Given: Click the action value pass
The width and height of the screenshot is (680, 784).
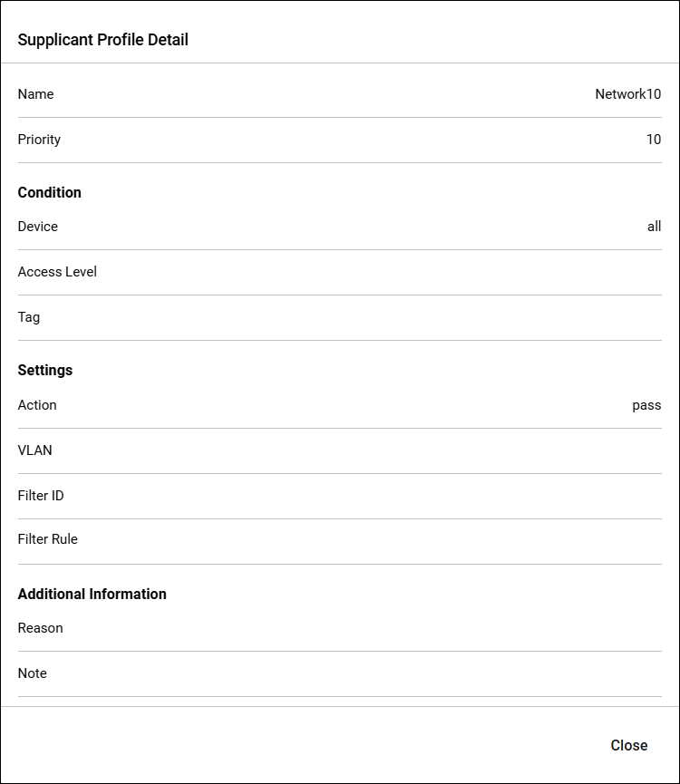Looking at the screenshot, I should (646, 405).
